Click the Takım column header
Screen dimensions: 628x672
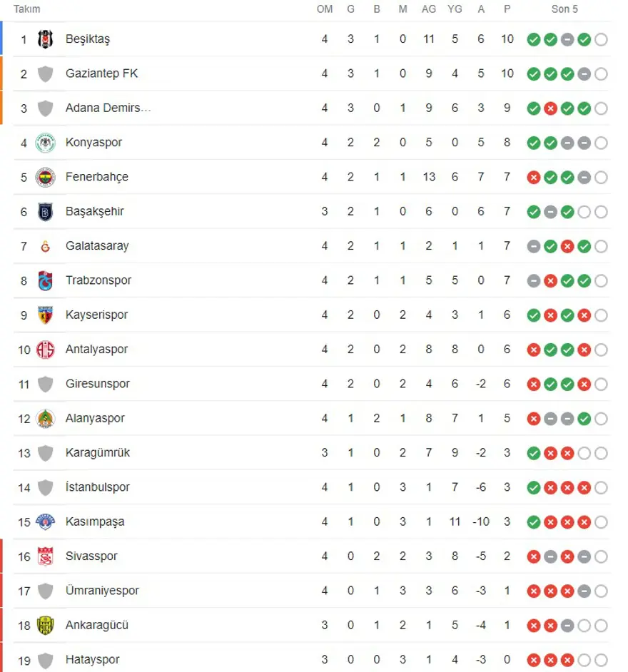(27, 9)
